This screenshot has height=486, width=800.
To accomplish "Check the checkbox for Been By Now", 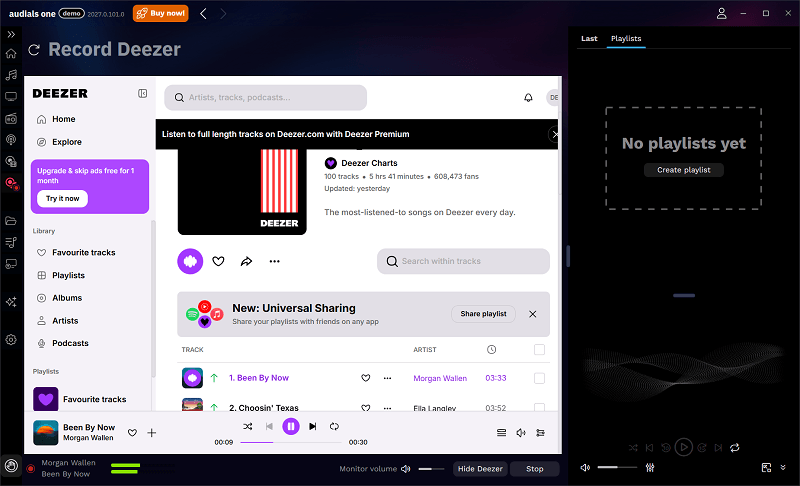I will pos(539,378).
